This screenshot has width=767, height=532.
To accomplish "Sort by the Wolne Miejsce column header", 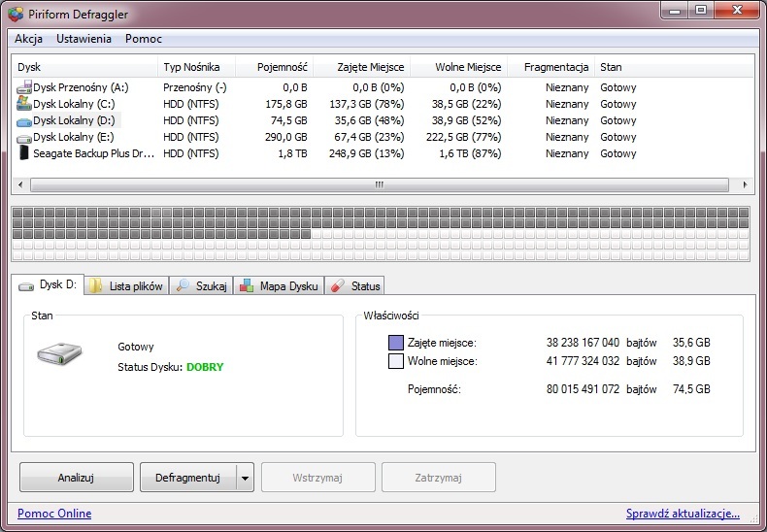I will (459, 67).
